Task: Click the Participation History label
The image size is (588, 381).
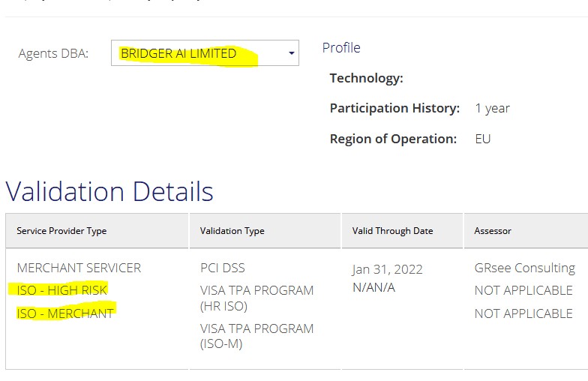Action: pos(394,108)
